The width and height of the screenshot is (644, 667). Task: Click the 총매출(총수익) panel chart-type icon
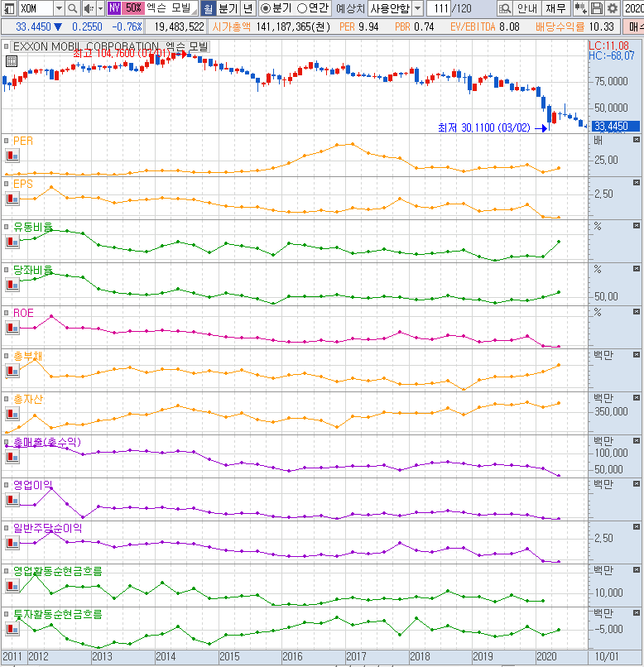coord(12,457)
